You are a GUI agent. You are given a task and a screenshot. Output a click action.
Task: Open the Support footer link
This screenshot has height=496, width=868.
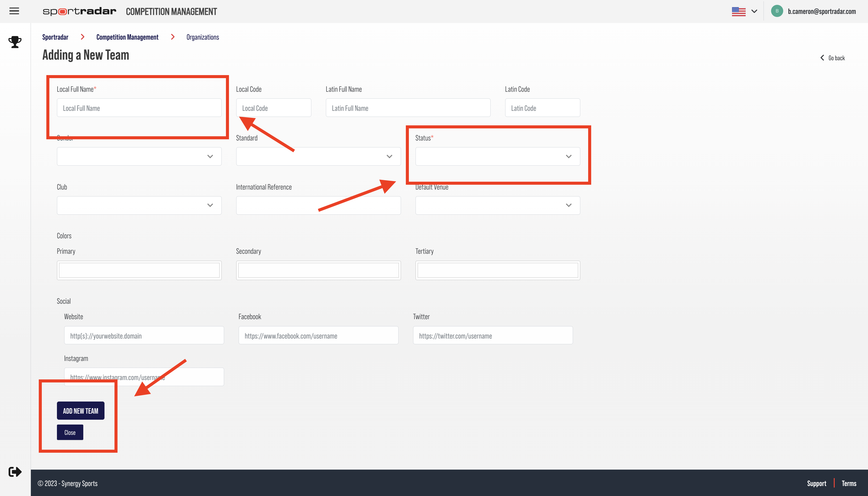pos(816,483)
